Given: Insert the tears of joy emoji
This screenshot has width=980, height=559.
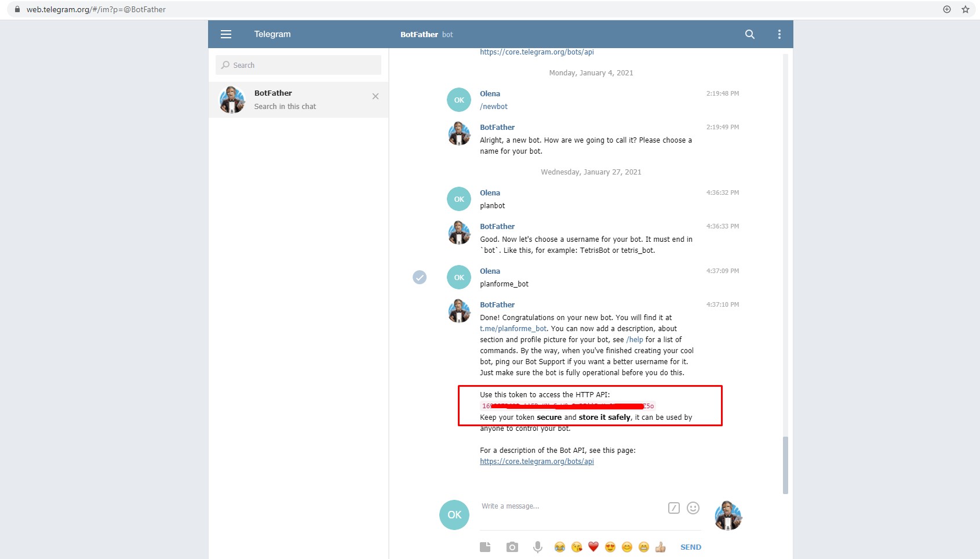Looking at the screenshot, I should pos(559,547).
